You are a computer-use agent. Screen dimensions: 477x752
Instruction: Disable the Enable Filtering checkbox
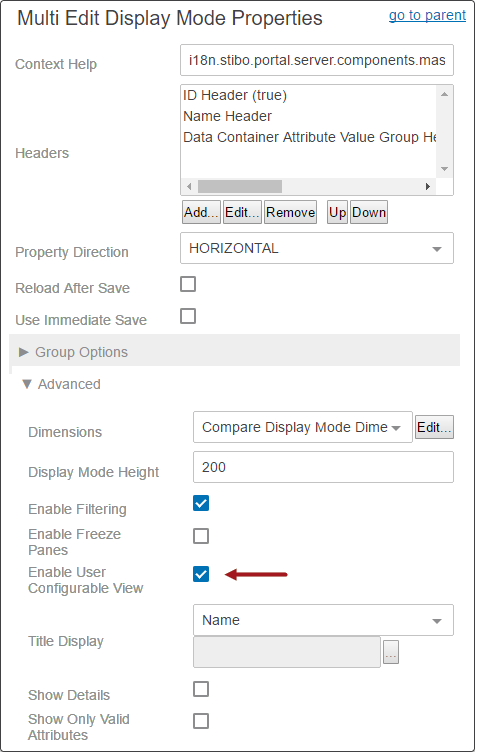click(201, 503)
